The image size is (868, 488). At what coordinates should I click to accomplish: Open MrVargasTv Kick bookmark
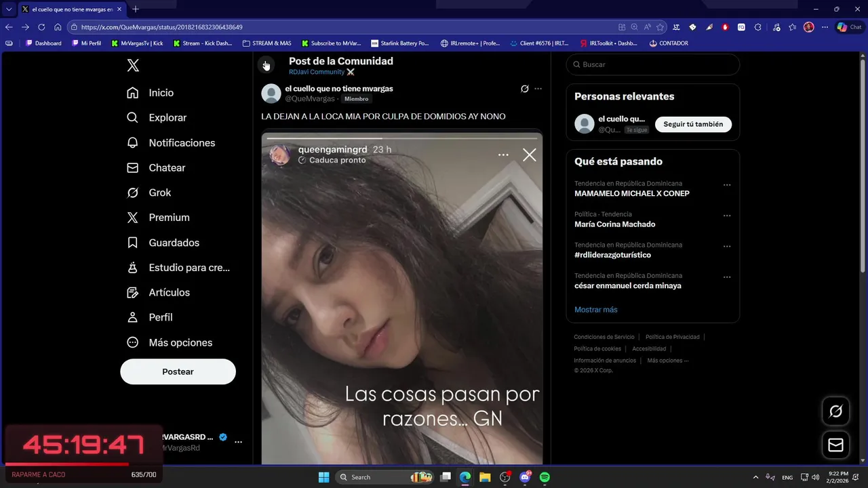coord(137,43)
